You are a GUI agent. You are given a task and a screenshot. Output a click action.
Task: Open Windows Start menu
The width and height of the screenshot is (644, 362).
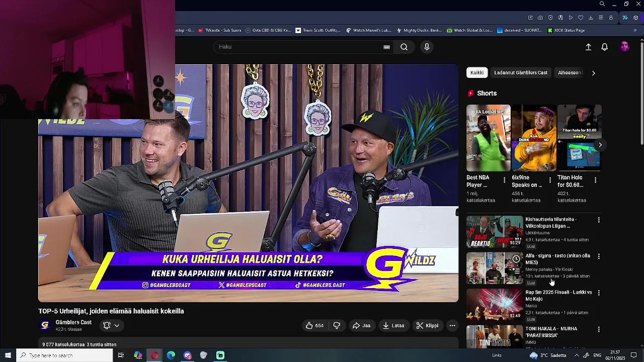8,355
